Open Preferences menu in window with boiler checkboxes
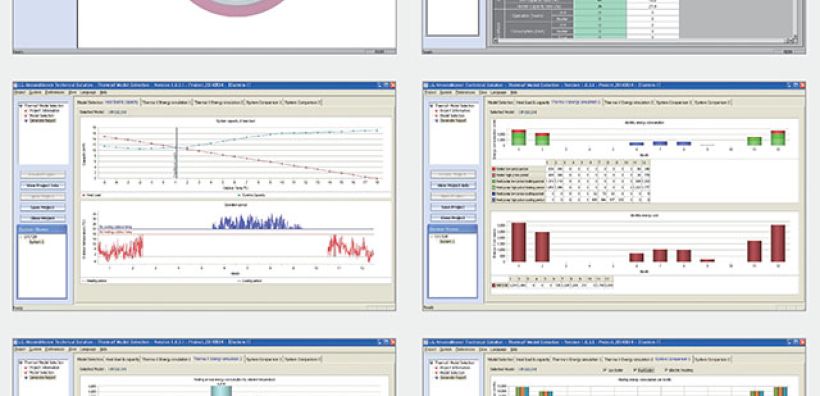820x396 pixels. 465,349
